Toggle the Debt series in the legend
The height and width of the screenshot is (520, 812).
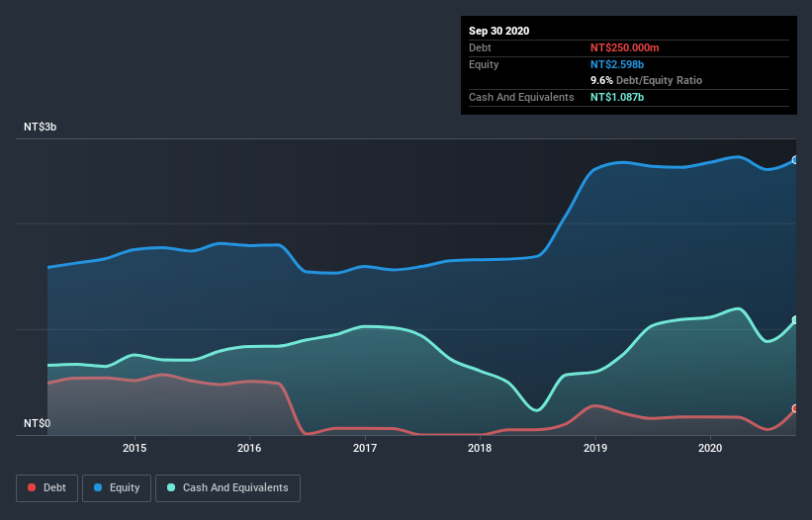click(47, 488)
